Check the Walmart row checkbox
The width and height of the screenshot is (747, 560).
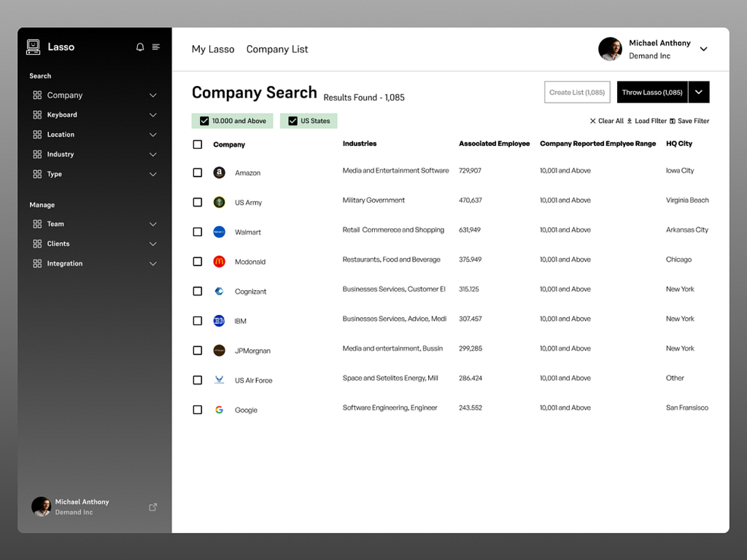pyautogui.click(x=198, y=232)
